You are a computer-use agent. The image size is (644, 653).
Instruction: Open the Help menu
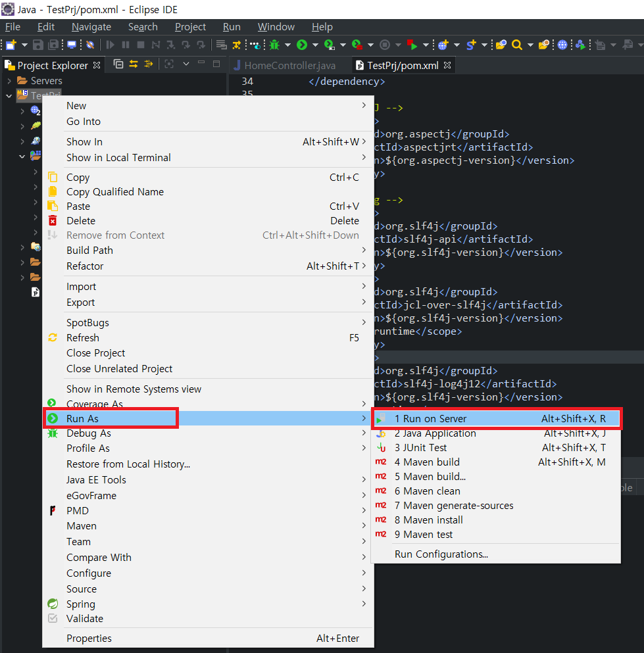(322, 27)
